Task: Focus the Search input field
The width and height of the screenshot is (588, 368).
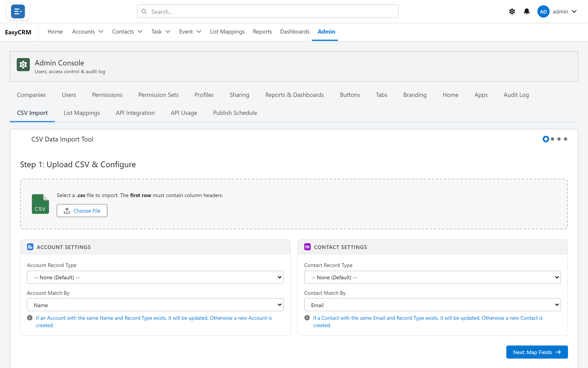Action: pyautogui.click(x=268, y=11)
